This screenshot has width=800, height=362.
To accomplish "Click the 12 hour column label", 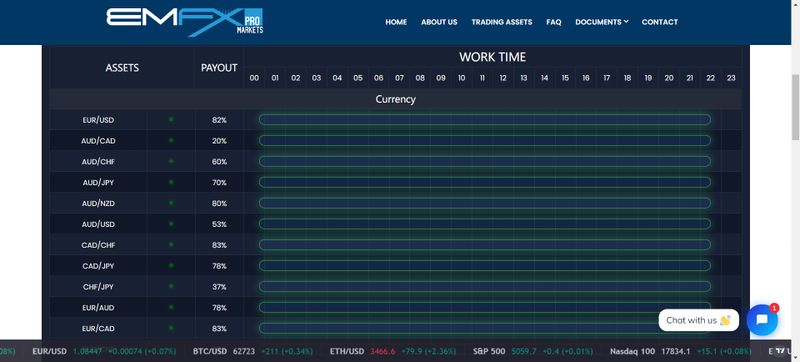I will [x=503, y=78].
